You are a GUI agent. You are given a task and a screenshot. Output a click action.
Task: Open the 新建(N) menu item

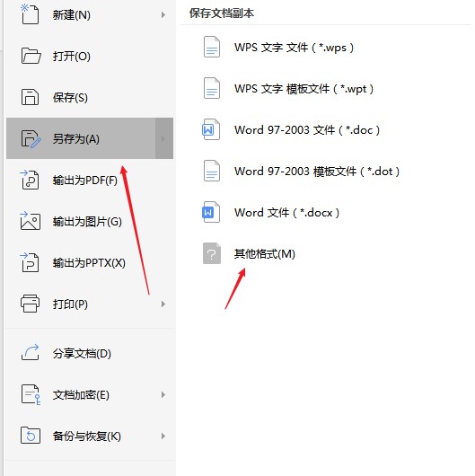pyautogui.click(x=90, y=14)
